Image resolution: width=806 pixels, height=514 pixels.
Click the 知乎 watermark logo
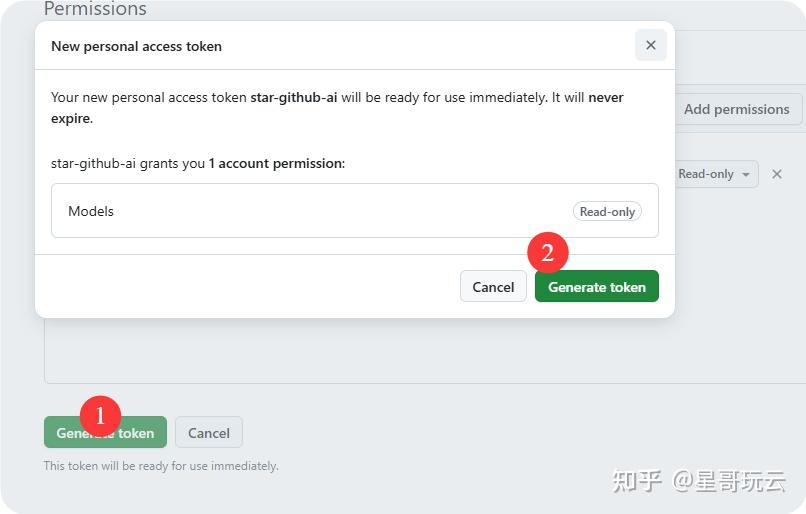tap(637, 480)
